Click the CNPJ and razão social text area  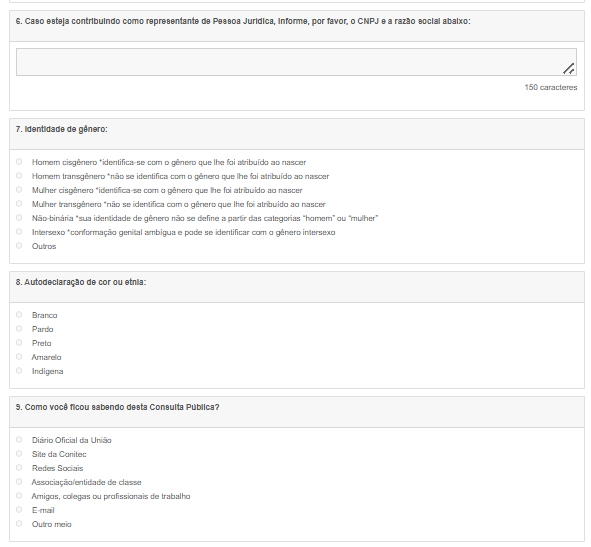point(296,62)
